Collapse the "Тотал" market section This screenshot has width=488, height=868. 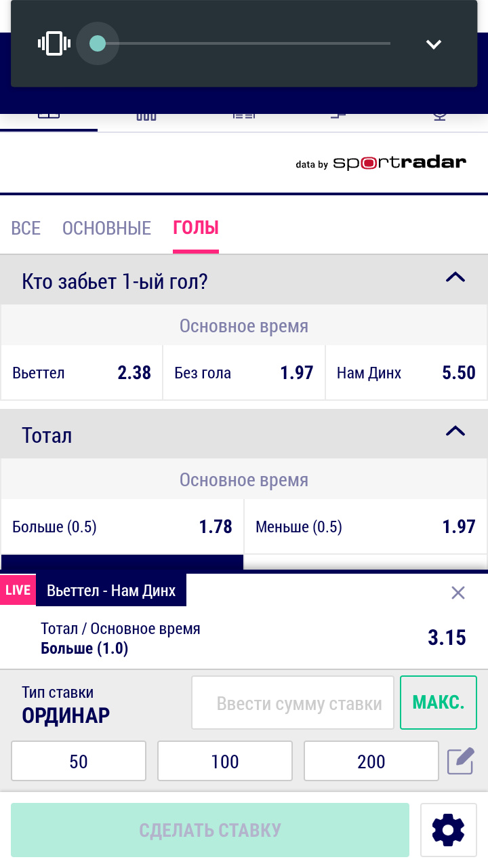[x=455, y=431]
